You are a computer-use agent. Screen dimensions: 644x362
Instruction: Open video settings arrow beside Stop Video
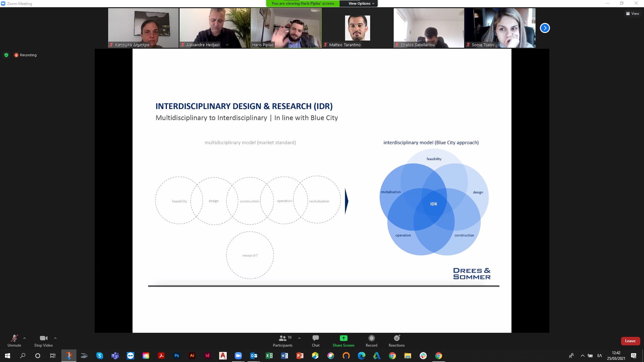point(55,338)
